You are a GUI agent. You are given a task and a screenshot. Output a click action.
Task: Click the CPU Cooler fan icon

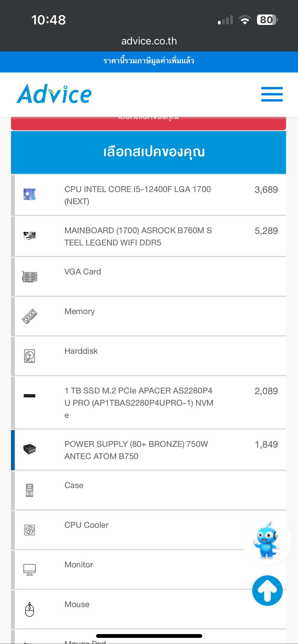pyautogui.click(x=30, y=530)
